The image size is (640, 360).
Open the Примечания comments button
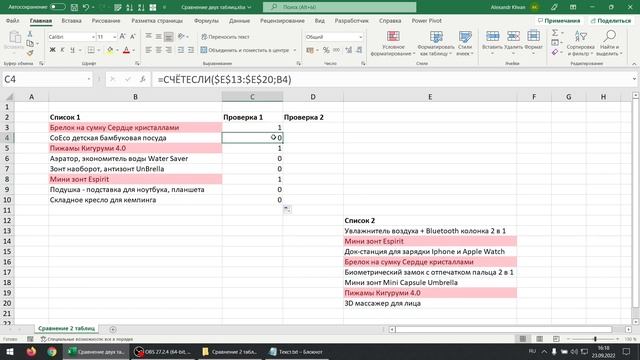pos(559,20)
